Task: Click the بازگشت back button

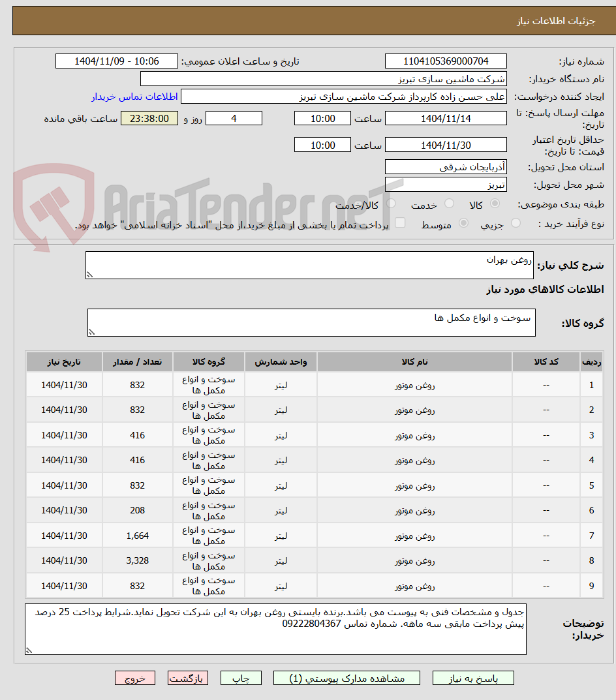Action: pos(188,678)
